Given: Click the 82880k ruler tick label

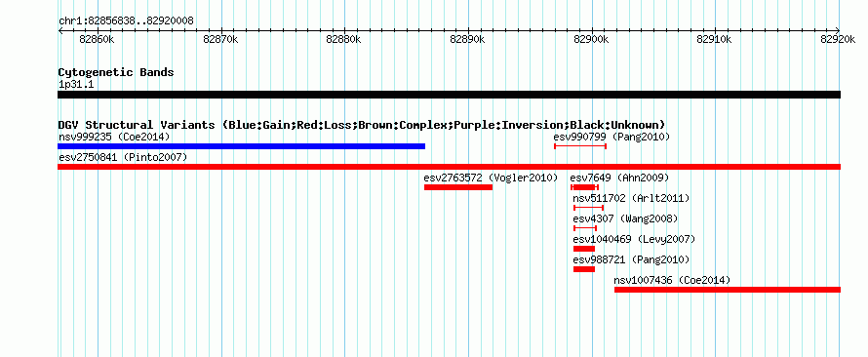Looking at the screenshot, I should [343, 39].
